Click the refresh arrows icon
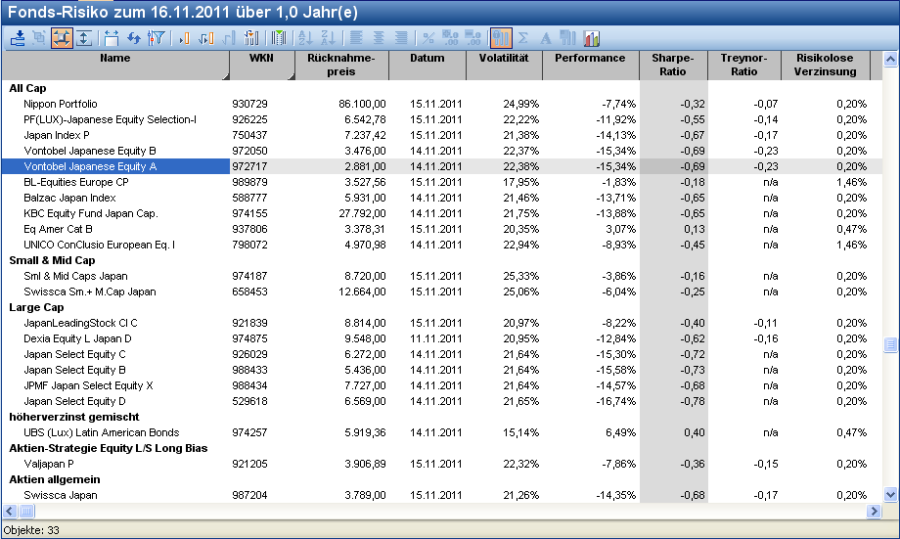 (134, 38)
